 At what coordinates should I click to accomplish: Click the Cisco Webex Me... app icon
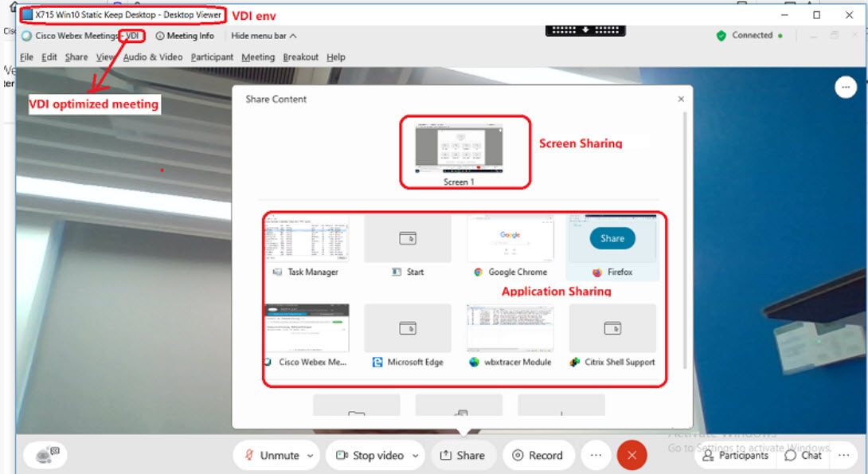click(x=268, y=362)
